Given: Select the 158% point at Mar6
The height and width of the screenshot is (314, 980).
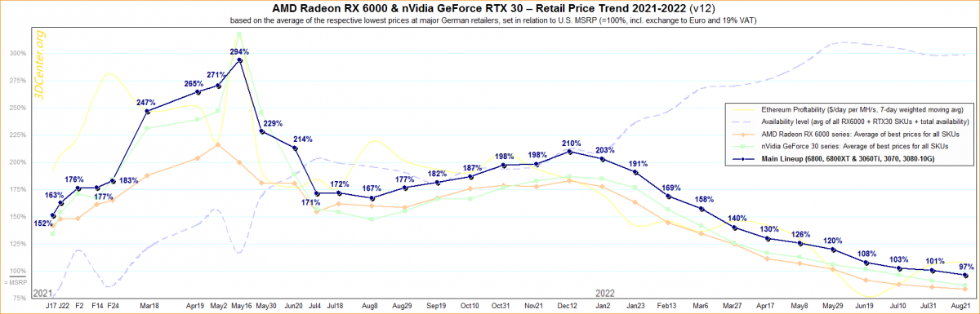Looking at the screenshot, I should click(702, 209).
